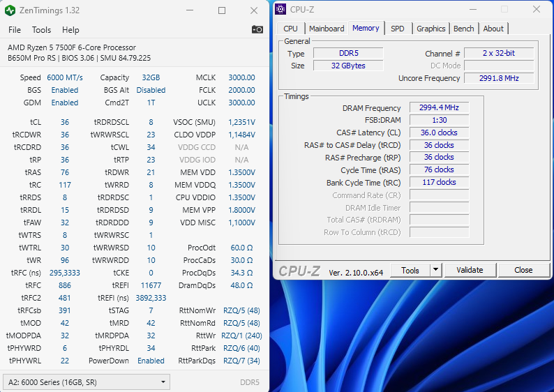Click the CPU-Z title bar icon

point(280,10)
